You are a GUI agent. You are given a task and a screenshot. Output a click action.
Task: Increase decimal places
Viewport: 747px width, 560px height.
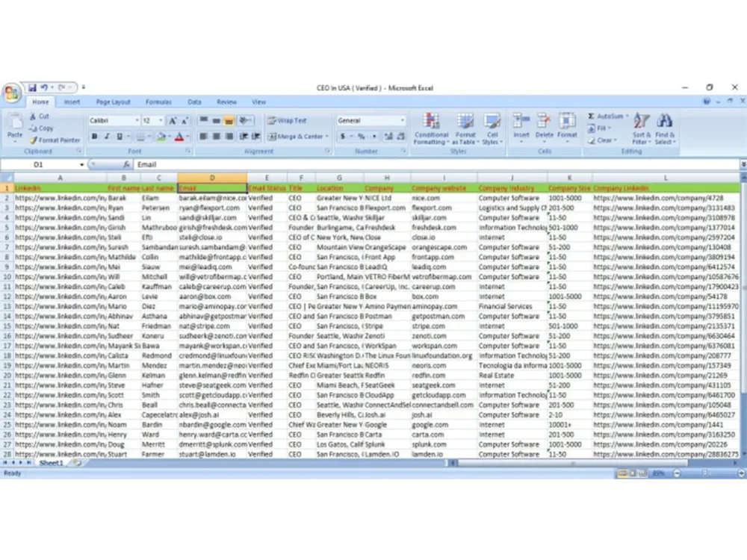(x=388, y=137)
